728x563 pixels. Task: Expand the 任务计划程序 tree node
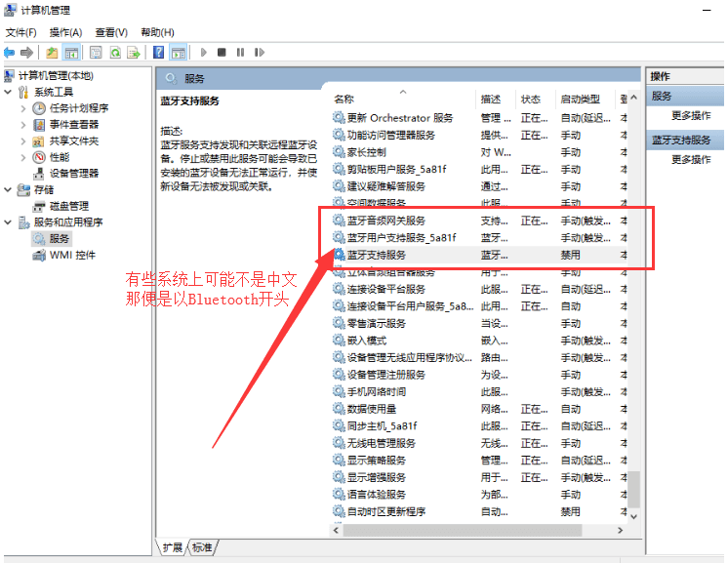click(x=23, y=108)
